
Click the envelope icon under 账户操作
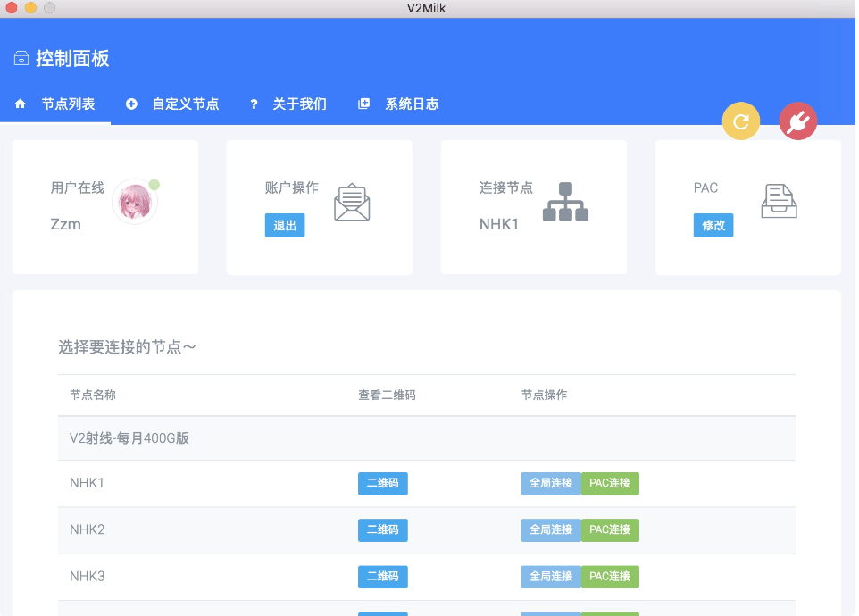352,203
